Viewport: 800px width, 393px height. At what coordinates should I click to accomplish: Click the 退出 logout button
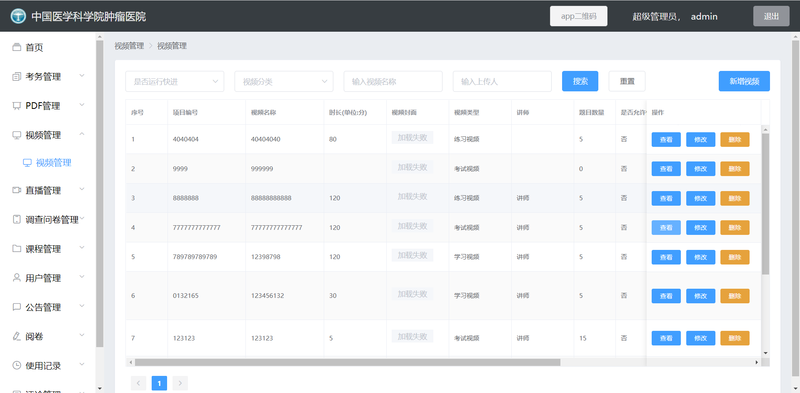(771, 16)
